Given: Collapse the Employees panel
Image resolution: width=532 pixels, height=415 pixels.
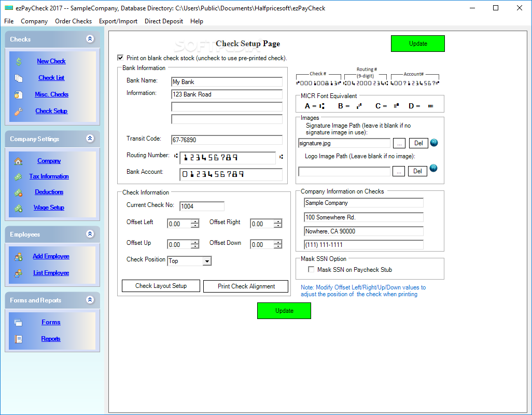Looking at the screenshot, I should point(90,234).
